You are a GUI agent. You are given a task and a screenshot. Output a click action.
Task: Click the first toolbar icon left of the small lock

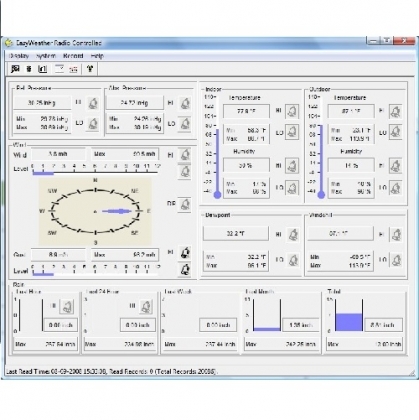15,69
